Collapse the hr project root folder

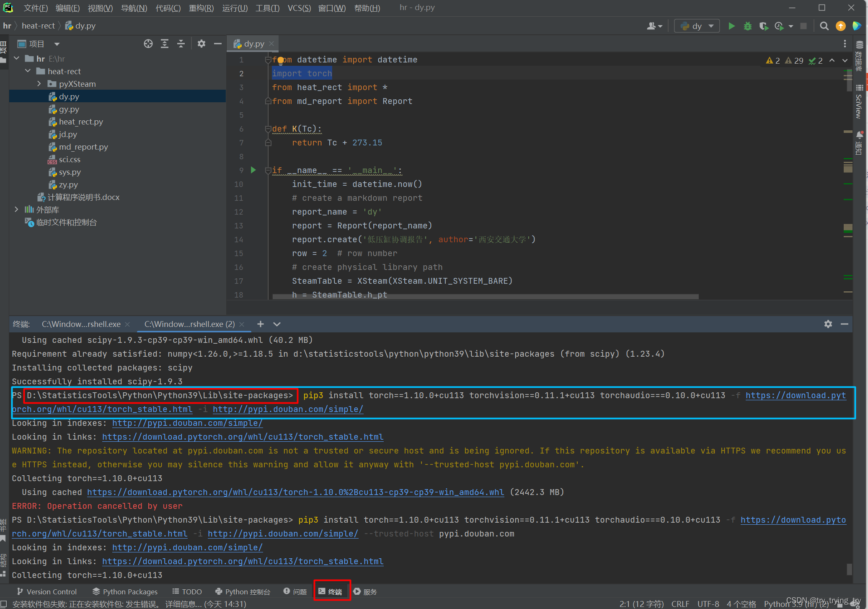tap(17, 59)
